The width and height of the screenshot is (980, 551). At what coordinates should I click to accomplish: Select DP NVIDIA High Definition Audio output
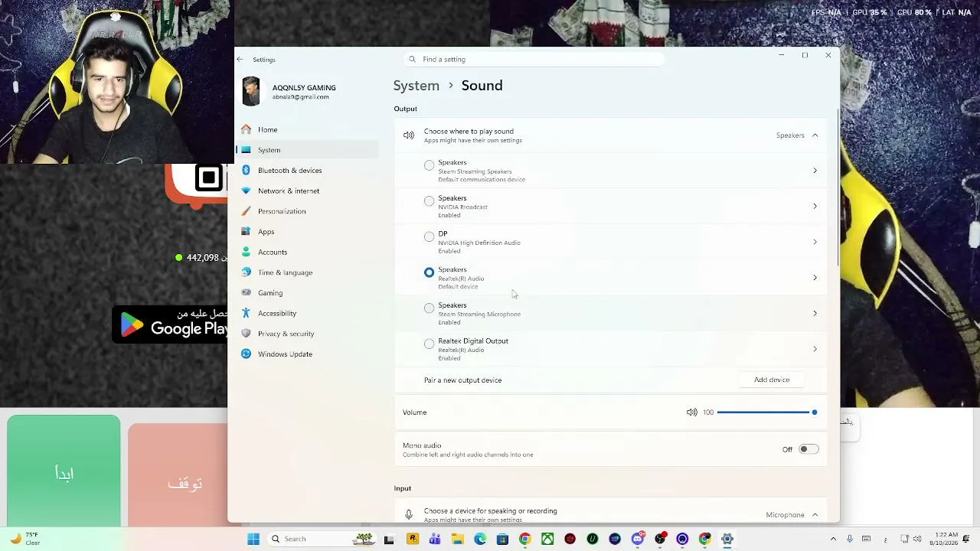pos(429,236)
